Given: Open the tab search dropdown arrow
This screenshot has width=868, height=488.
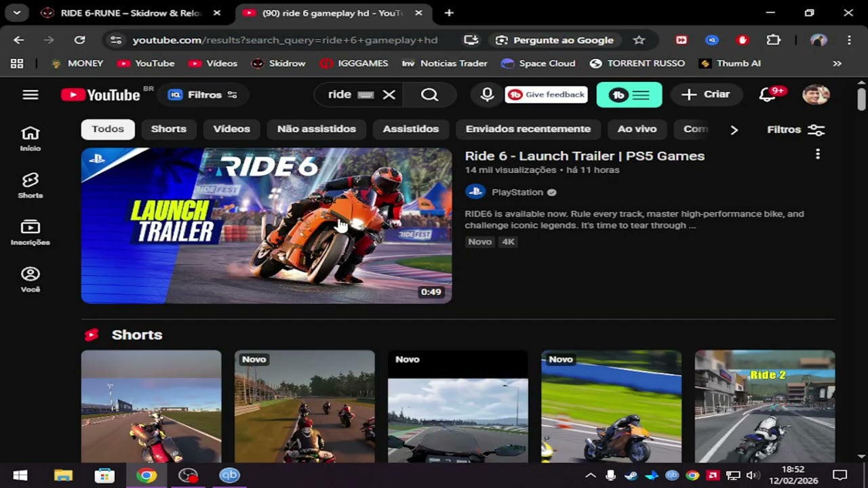Looking at the screenshot, I should point(16,13).
